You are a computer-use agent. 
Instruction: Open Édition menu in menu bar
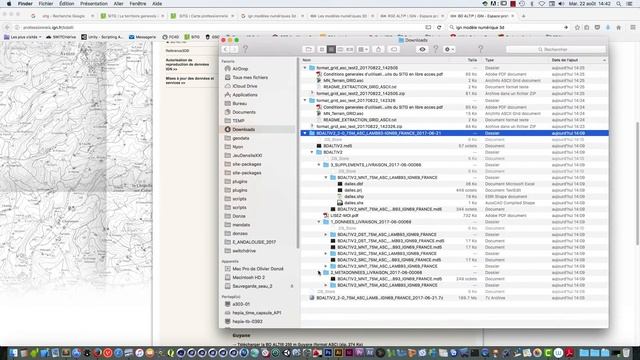[x=67, y=4]
